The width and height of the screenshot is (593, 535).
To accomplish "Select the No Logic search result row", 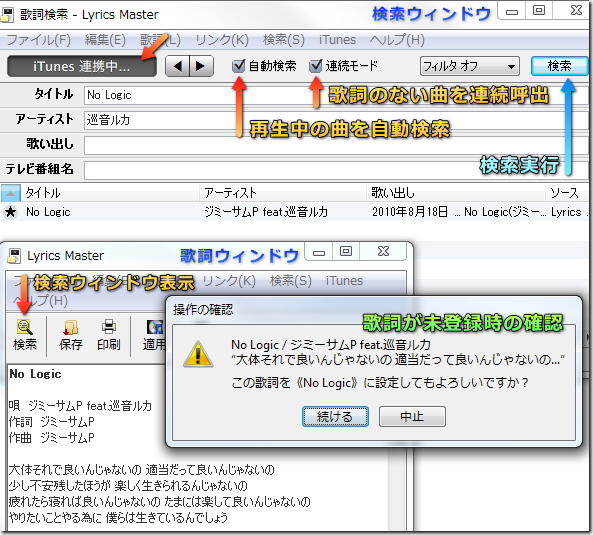I will (294, 212).
